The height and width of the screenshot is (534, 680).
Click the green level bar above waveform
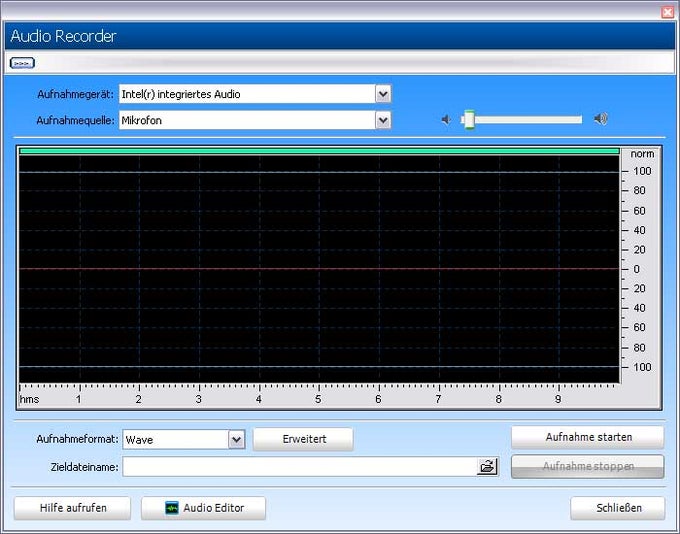319,151
